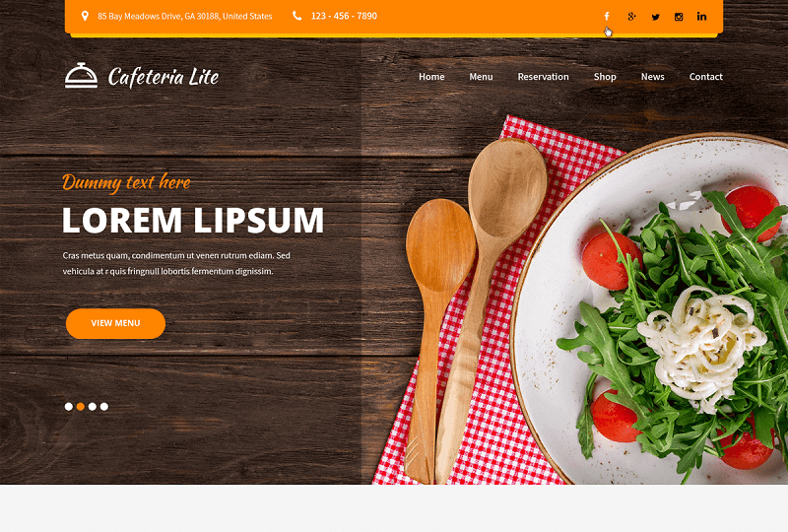Click the phone handset icon
This screenshot has width=788, height=532.
pos(297,16)
